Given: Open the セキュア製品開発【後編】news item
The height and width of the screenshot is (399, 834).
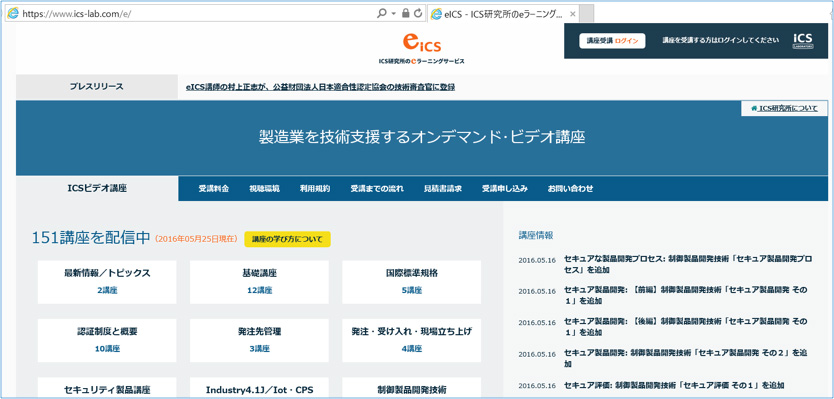Looking at the screenshot, I should [x=686, y=327].
